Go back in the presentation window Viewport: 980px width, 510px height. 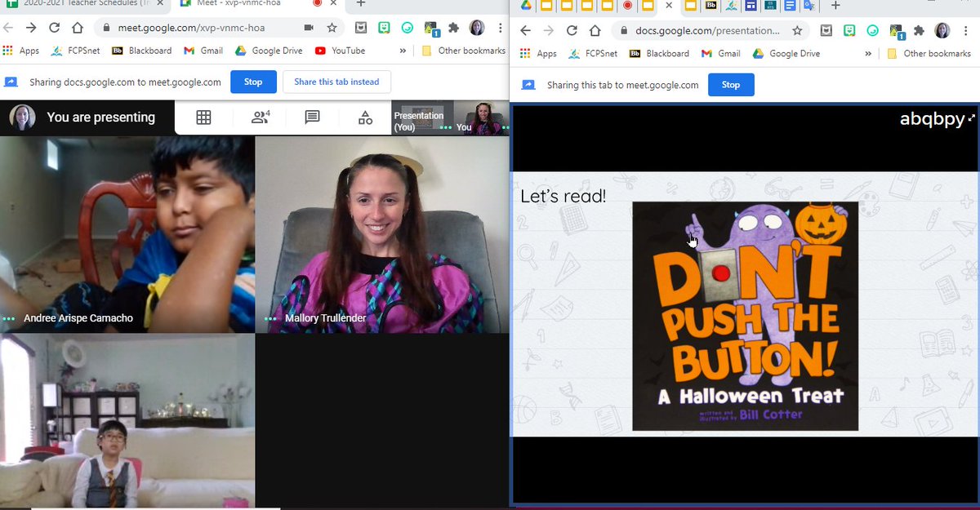tap(525, 31)
